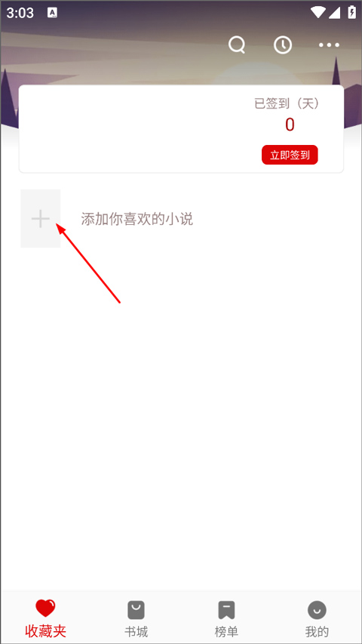The height and width of the screenshot is (644, 362).
Task: Tap the smiley profile icon
Action: (317, 610)
